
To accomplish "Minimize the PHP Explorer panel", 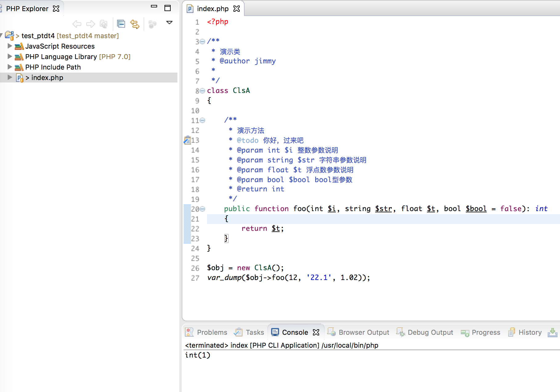I will (x=154, y=6).
